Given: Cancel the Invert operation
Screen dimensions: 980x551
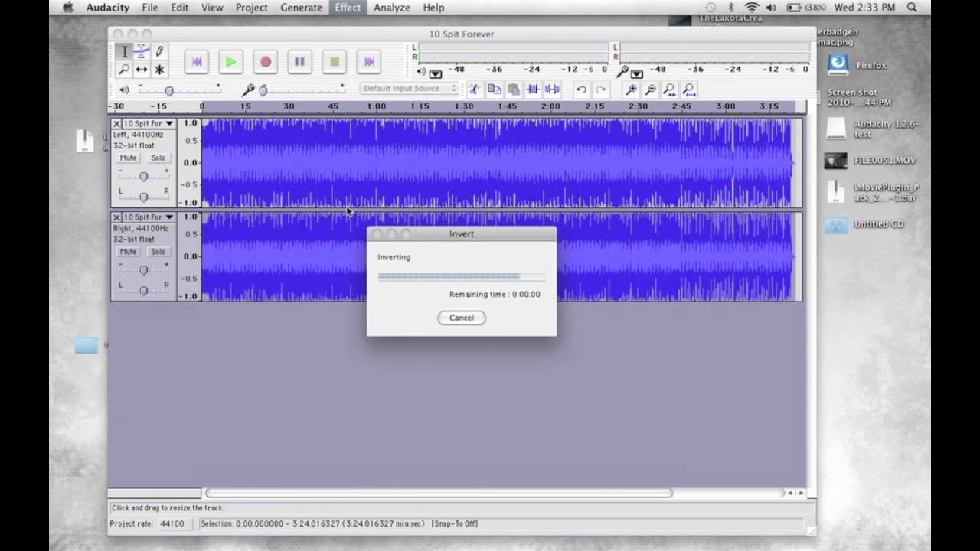Looking at the screenshot, I should point(462,318).
